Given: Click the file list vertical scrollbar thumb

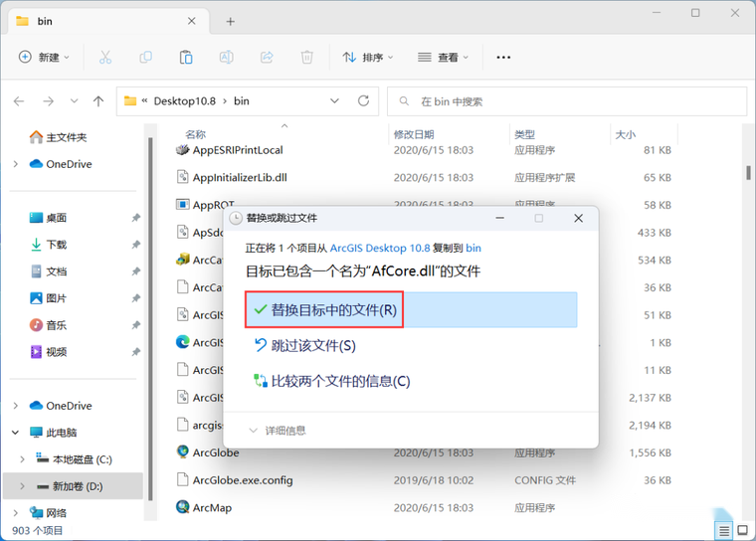Looking at the screenshot, I should (x=748, y=173).
